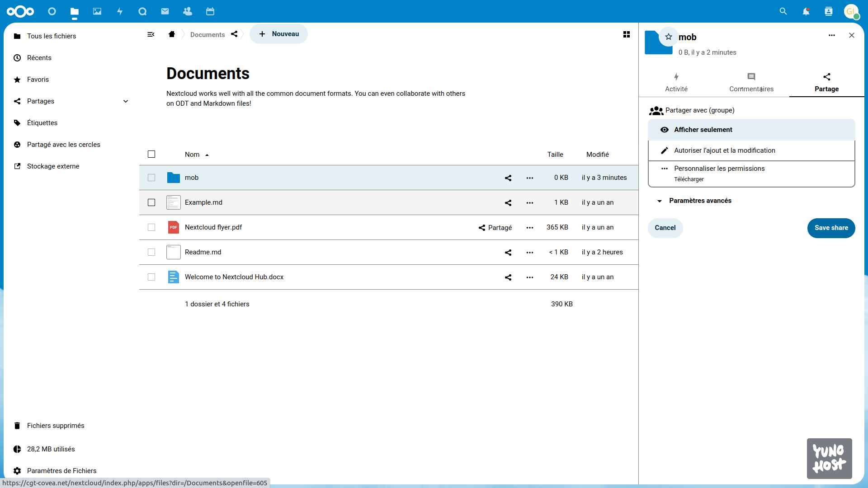Image resolution: width=868 pixels, height=488 pixels.
Task: Click the Save share button
Action: (831, 228)
